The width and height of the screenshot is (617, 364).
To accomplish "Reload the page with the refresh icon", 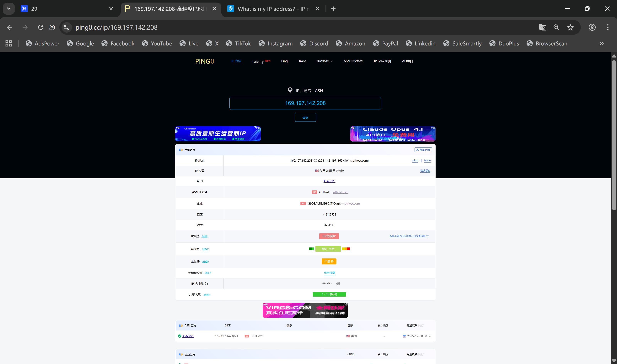I will pyautogui.click(x=41, y=27).
